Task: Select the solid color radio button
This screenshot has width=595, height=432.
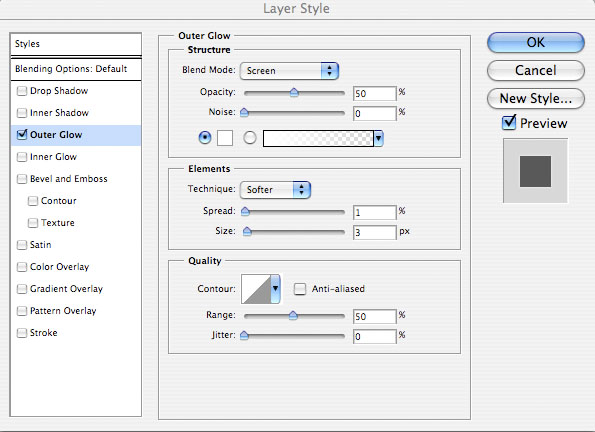Action: pos(205,138)
